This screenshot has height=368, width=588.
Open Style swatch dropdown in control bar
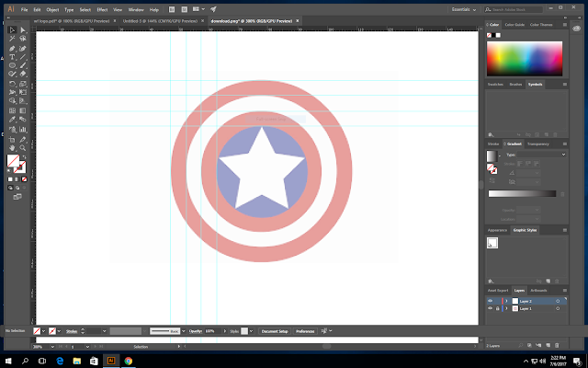[251, 331]
